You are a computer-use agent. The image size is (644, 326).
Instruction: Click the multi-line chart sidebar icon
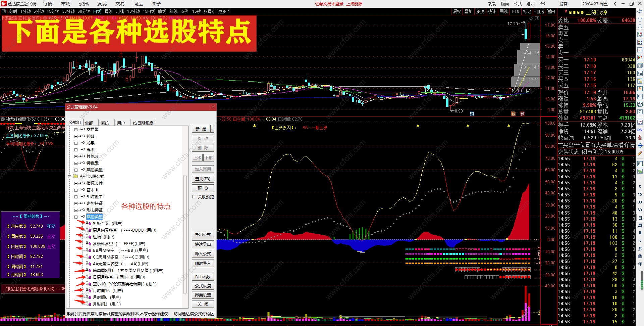pos(640,122)
